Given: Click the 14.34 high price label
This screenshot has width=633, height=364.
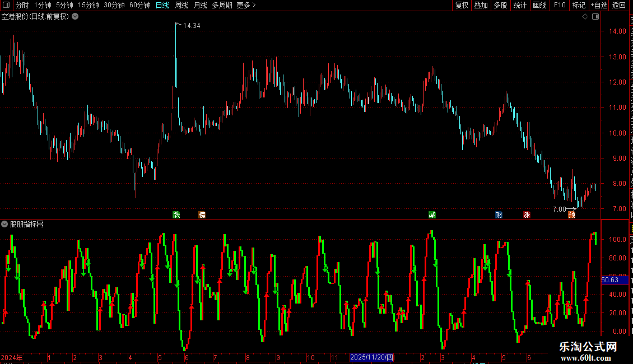Looking at the screenshot, I should (192, 26).
